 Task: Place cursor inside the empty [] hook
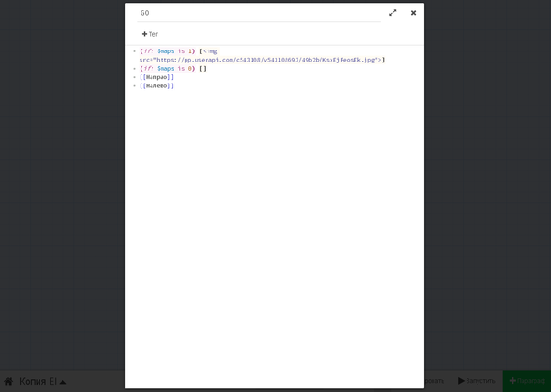tap(203, 69)
